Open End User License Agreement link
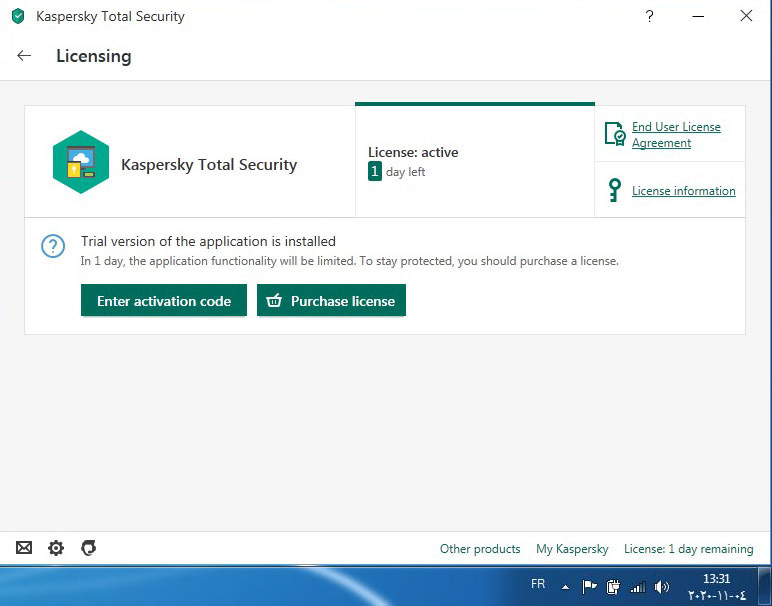 pyautogui.click(x=676, y=134)
